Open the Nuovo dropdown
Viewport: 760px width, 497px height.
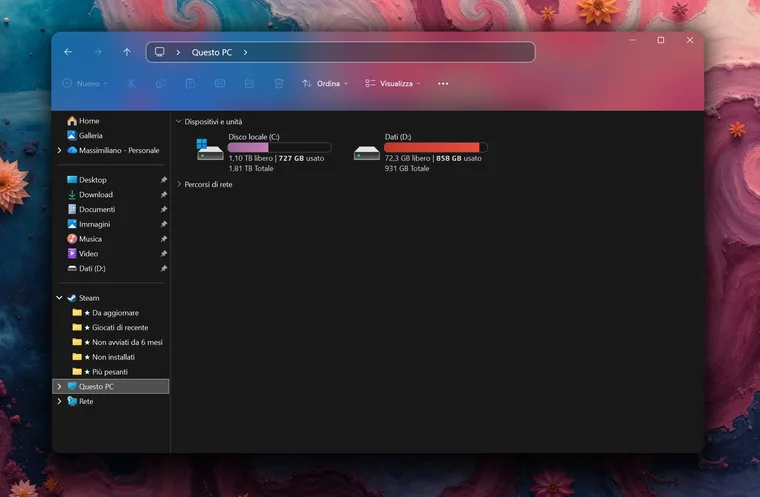pyautogui.click(x=85, y=83)
